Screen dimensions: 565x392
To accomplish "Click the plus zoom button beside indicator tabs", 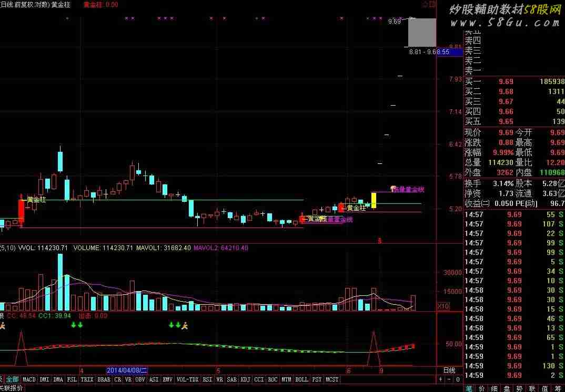I will (x=441, y=379).
